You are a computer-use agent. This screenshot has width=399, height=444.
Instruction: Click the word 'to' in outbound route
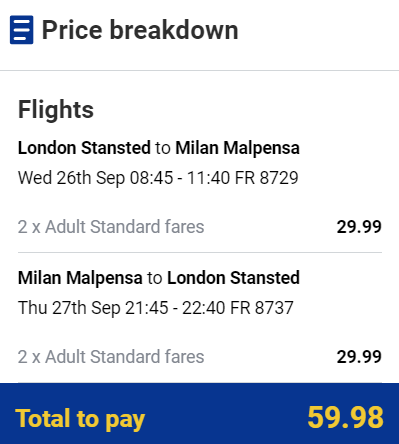pyautogui.click(x=163, y=148)
